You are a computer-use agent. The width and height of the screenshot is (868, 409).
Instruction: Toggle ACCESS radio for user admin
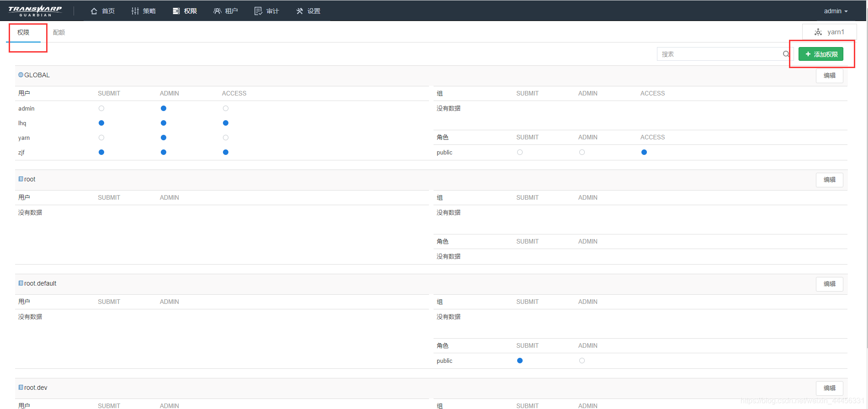226,108
